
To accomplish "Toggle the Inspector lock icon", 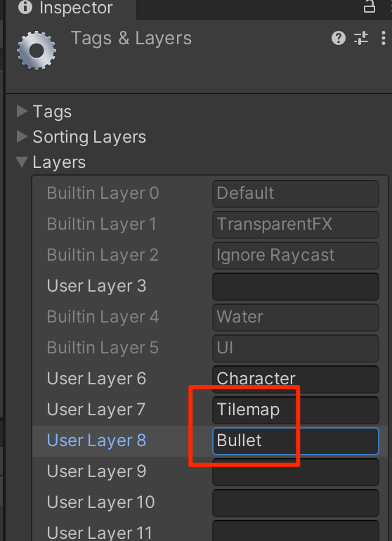I will tap(370, 6).
